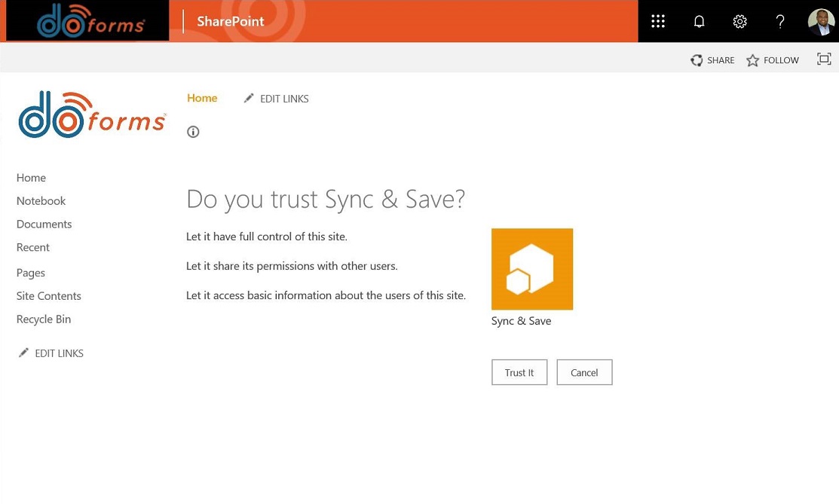This screenshot has height=504, width=839.
Task: Click top EDIT LINKS text
Action: [x=284, y=99]
